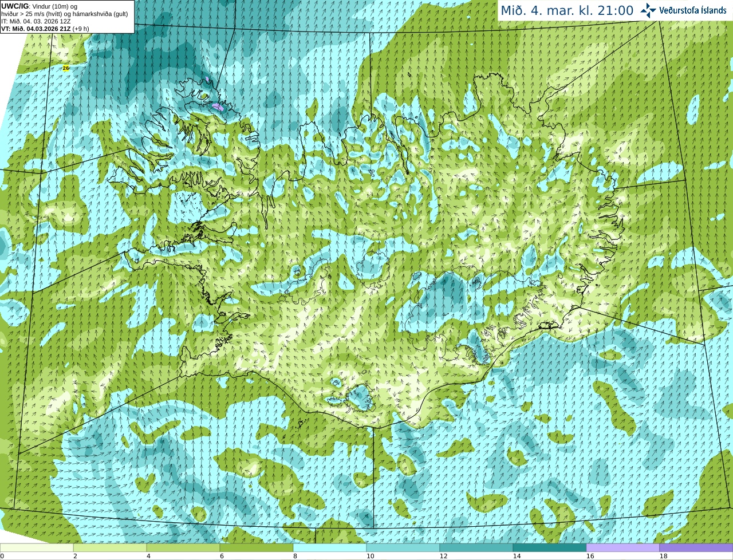Click the legend value 2

75,556
